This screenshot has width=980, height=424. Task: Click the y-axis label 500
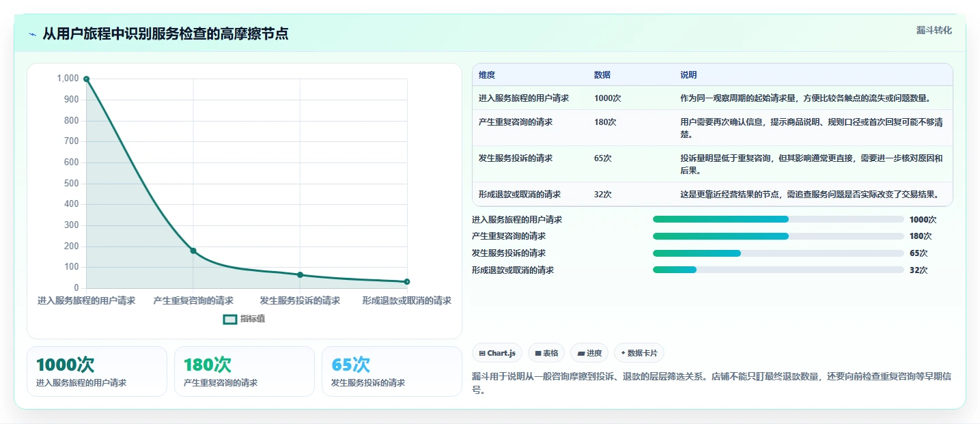(x=72, y=184)
